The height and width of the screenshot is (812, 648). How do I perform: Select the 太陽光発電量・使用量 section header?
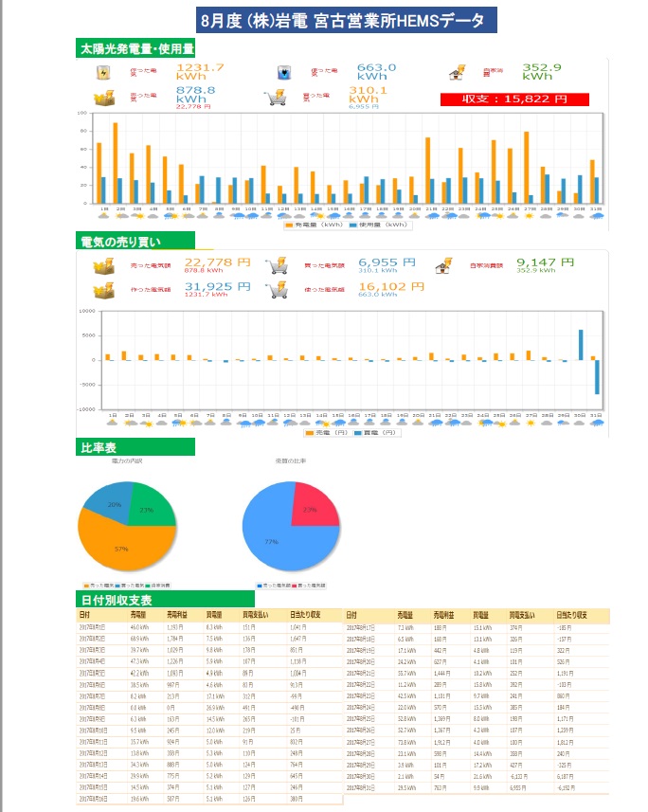coord(136,48)
